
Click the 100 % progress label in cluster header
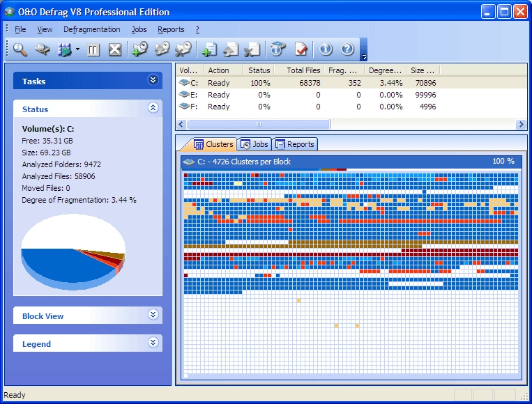[x=503, y=162]
